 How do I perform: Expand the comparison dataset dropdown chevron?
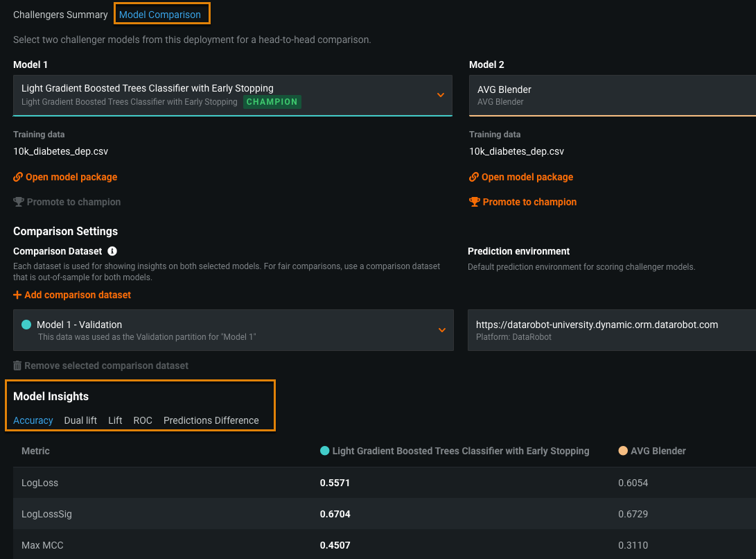click(x=441, y=330)
